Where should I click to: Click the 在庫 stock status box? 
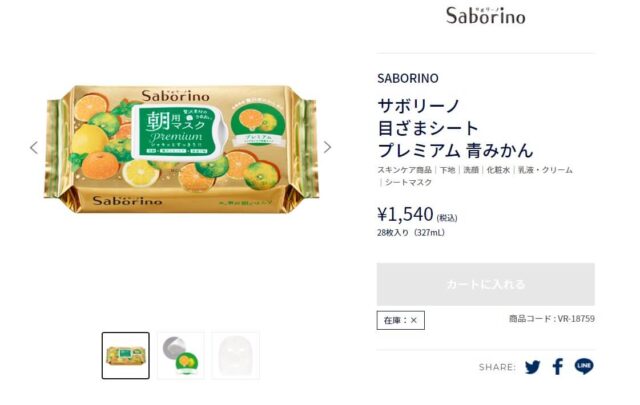tap(400, 320)
